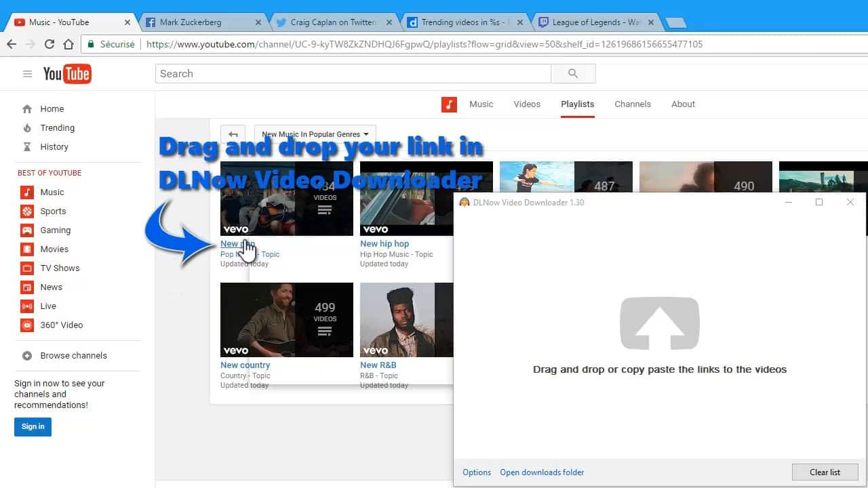Click the Country - Topic link

[245, 375]
